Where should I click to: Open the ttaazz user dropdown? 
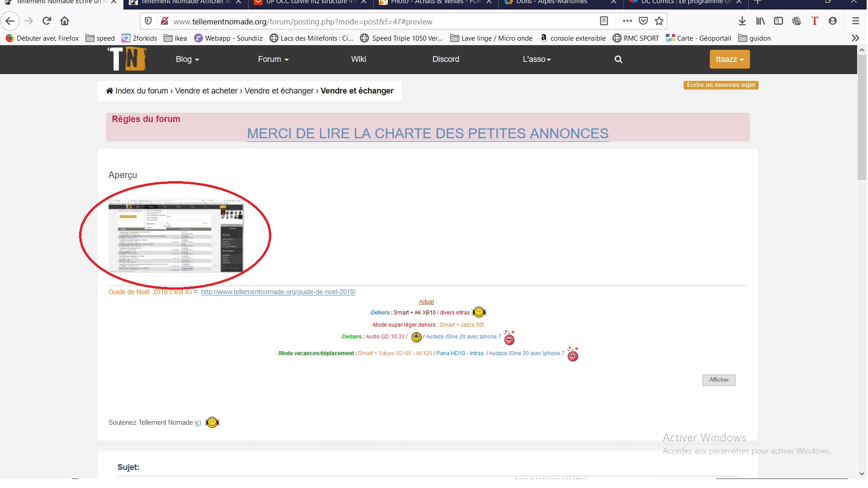(x=729, y=59)
